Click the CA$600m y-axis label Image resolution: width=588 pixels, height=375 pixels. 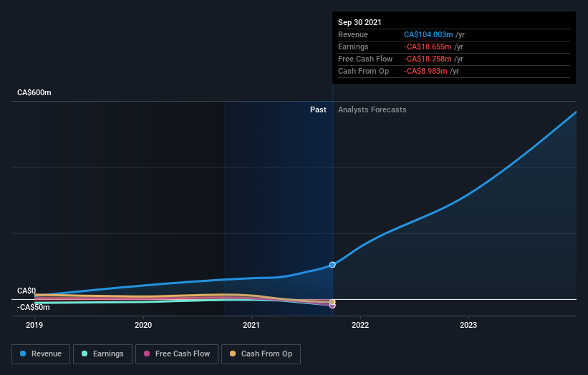point(34,92)
